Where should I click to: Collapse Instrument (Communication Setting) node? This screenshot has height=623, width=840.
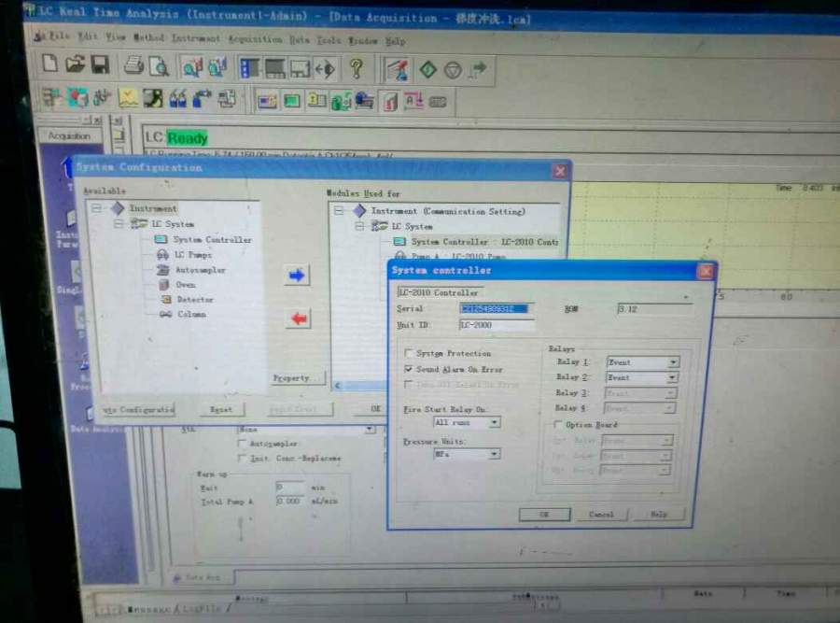[339, 211]
